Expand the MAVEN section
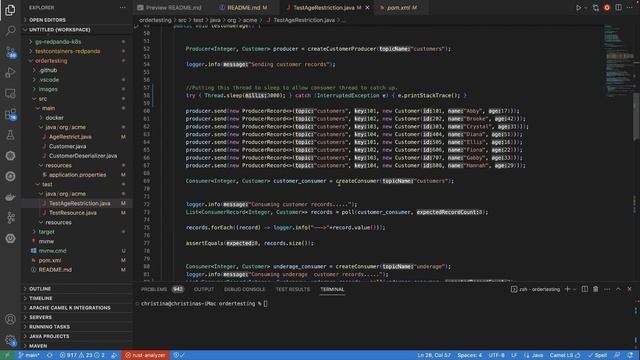Screen dimensions: 640x360 (x=76, y=346)
